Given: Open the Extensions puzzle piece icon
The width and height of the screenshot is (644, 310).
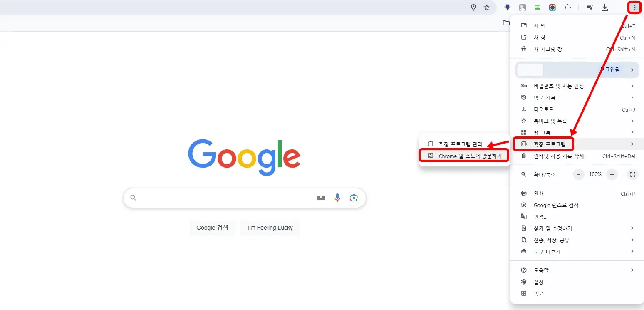Looking at the screenshot, I should [567, 7].
